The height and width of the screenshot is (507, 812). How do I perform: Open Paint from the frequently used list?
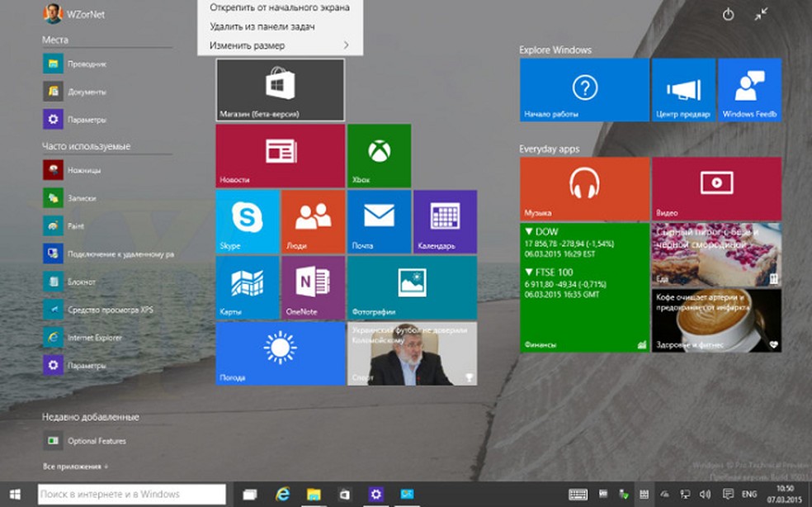pyautogui.click(x=73, y=226)
